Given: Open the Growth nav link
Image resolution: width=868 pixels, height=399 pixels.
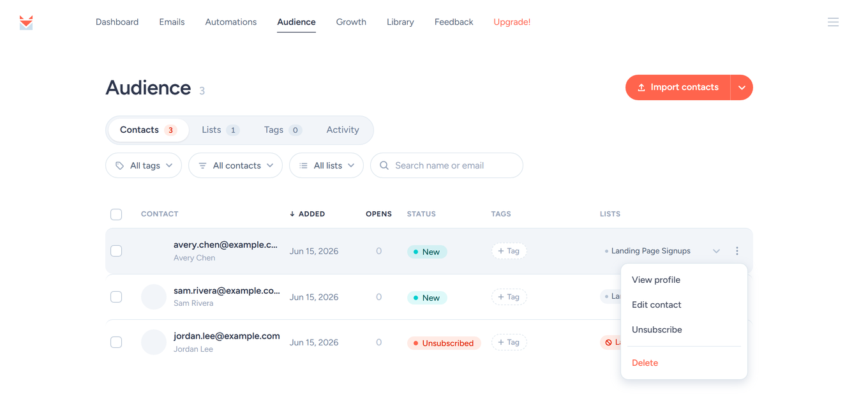Looking at the screenshot, I should click(351, 22).
